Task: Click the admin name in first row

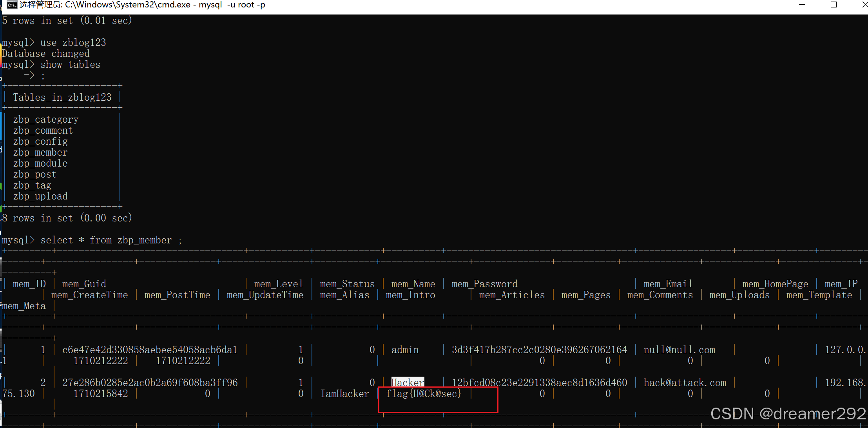Action: coord(405,350)
